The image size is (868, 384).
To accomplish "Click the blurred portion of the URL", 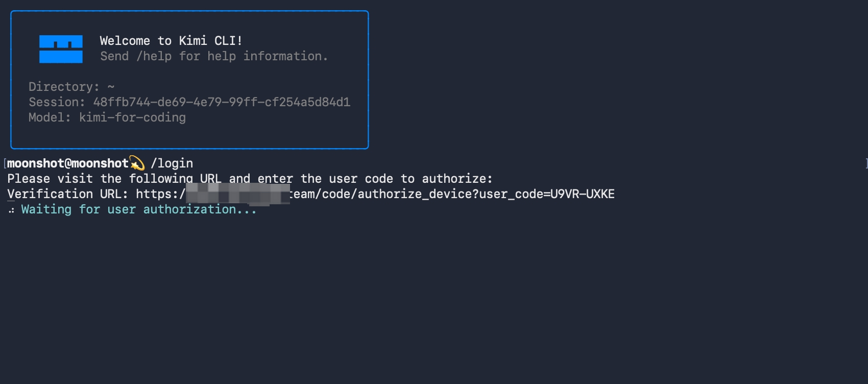I will click(x=237, y=194).
